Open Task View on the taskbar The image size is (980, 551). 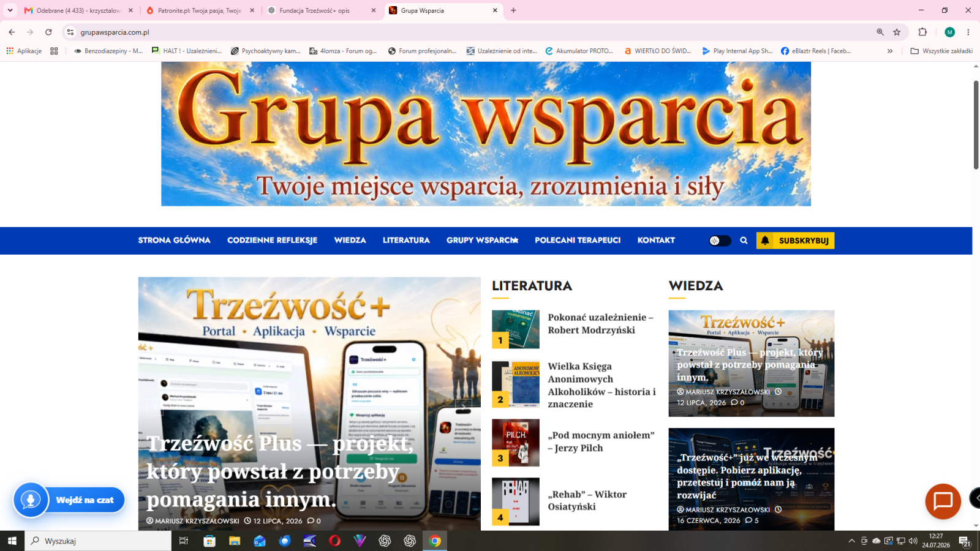(183, 541)
